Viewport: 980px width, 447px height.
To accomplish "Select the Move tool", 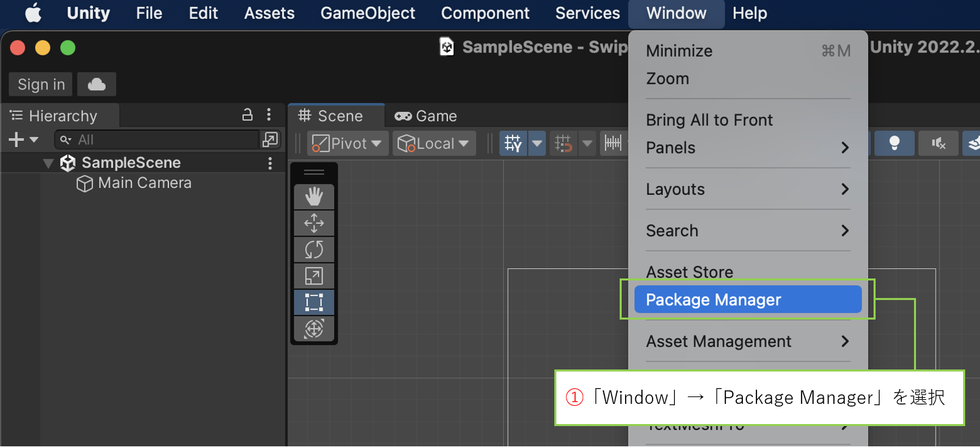I will click(314, 223).
